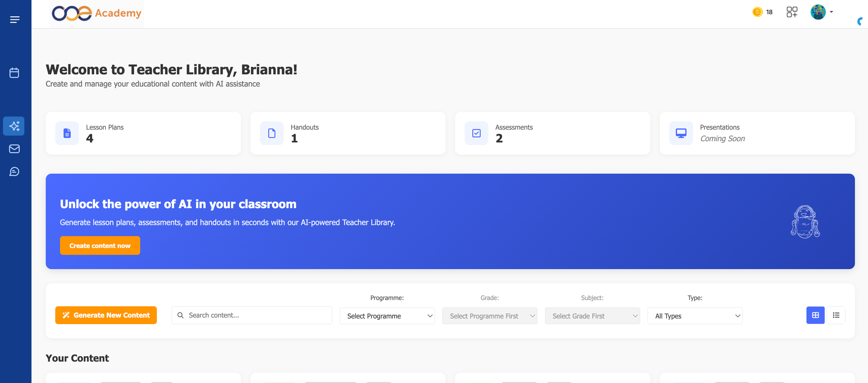Focus the Search content field
This screenshot has width=868, height=383.
[252, 315]
